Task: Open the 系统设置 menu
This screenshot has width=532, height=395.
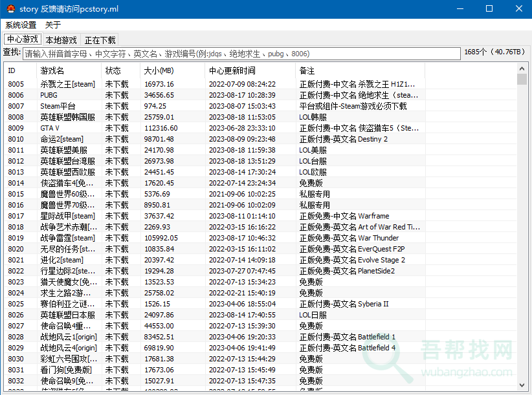Action: [x=21, y=25]
